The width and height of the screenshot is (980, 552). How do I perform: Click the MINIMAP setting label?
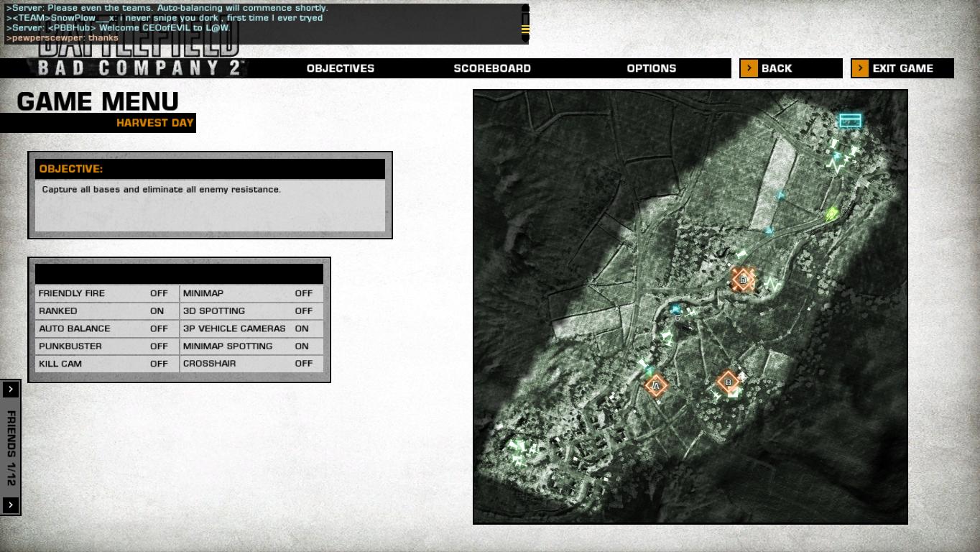(203, 293)
